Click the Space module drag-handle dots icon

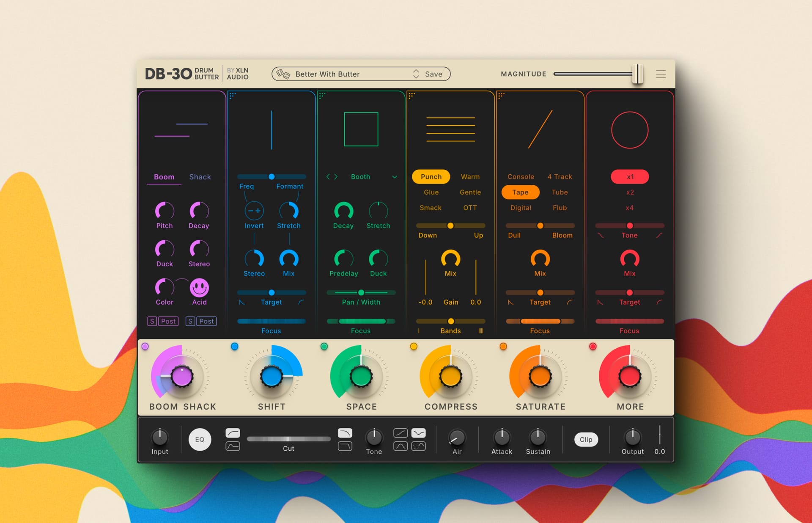pyautogui.click(x=322, y=96)
